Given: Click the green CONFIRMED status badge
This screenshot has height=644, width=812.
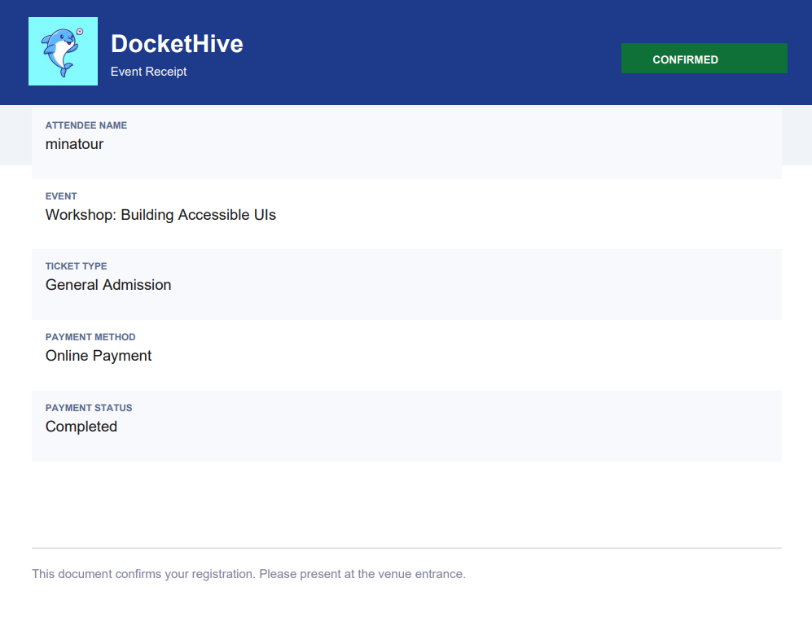Looking at the screenshot, I should (704, 59).
